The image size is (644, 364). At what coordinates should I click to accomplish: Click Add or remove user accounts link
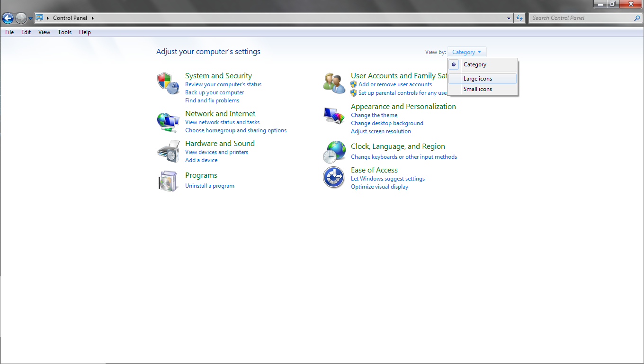[x=395, y=84]
